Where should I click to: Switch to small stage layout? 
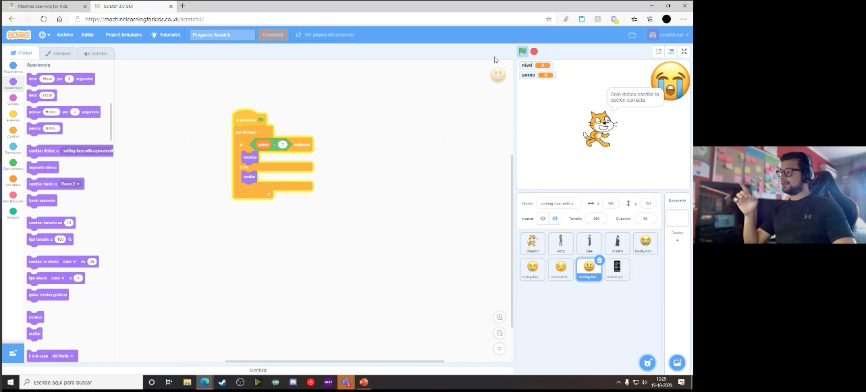click(x=658, y=51)
